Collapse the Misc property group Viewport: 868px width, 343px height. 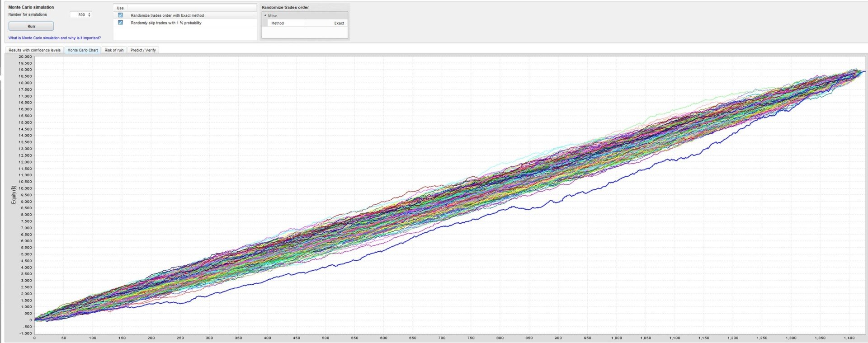click(x=265, y=15)
